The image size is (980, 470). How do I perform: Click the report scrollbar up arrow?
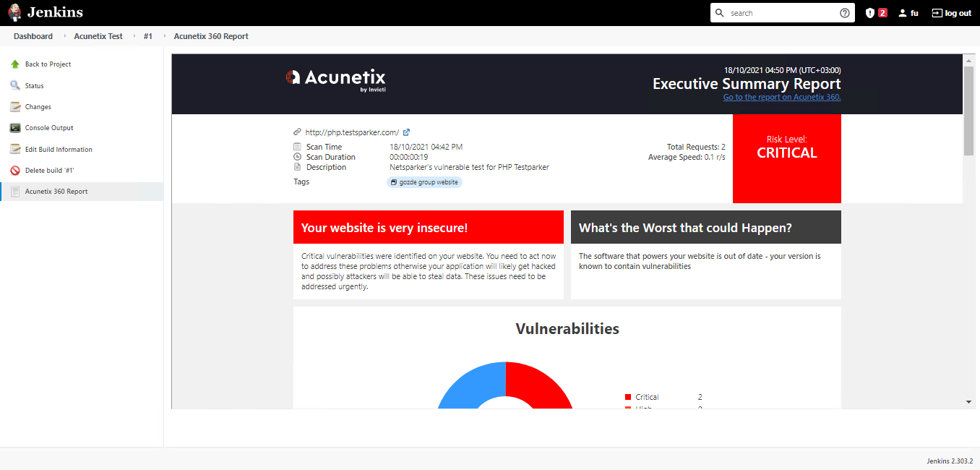[969, 61]
